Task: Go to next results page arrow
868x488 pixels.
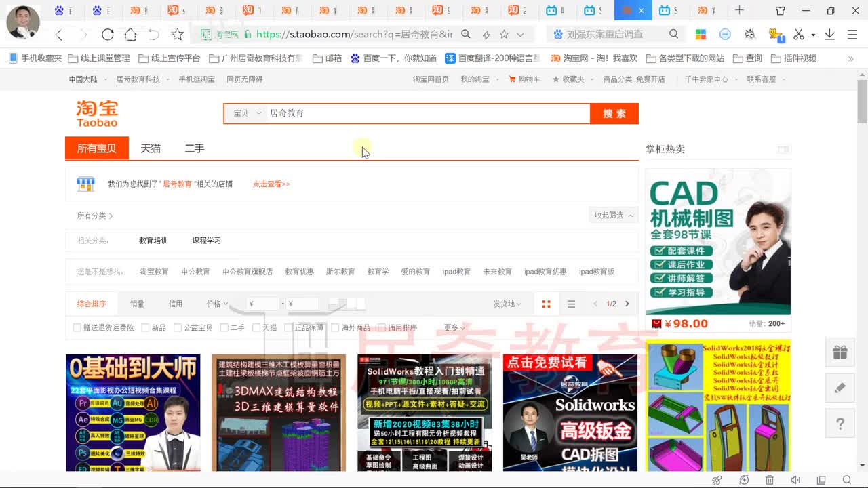Action: click(627, 304)
